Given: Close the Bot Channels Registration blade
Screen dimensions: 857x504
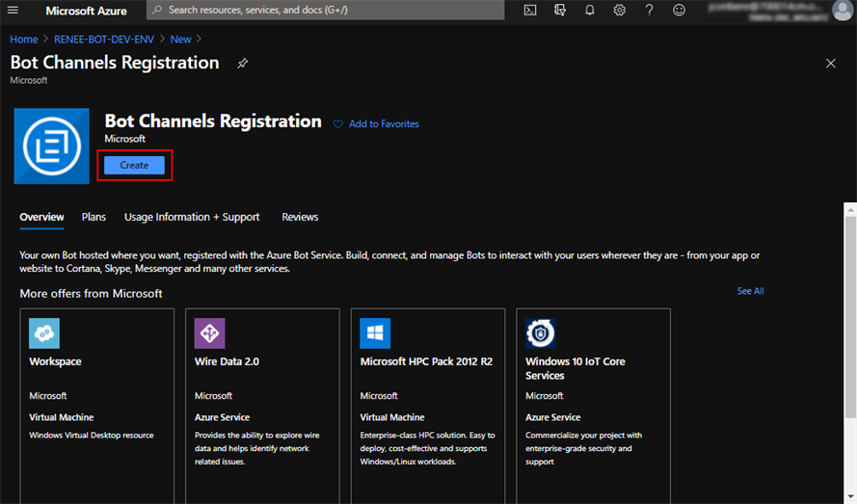Looking at the screenshot, I should (831, 64).
